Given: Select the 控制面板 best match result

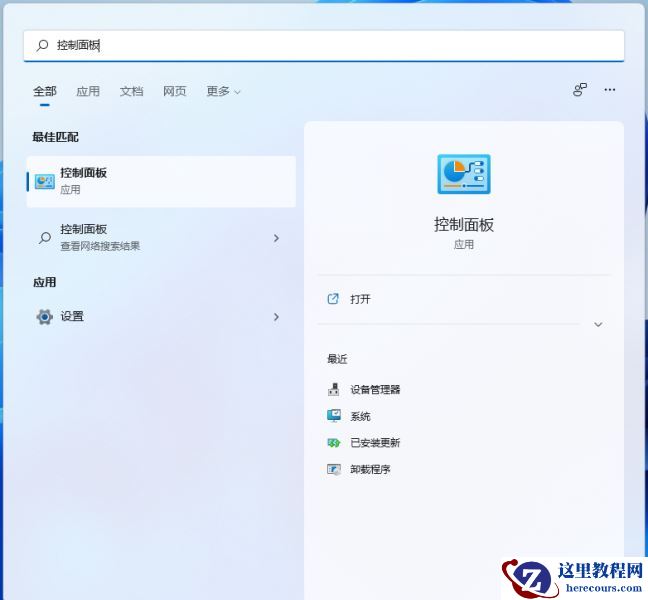Looking at the screenshot, I should pos(161,181).
